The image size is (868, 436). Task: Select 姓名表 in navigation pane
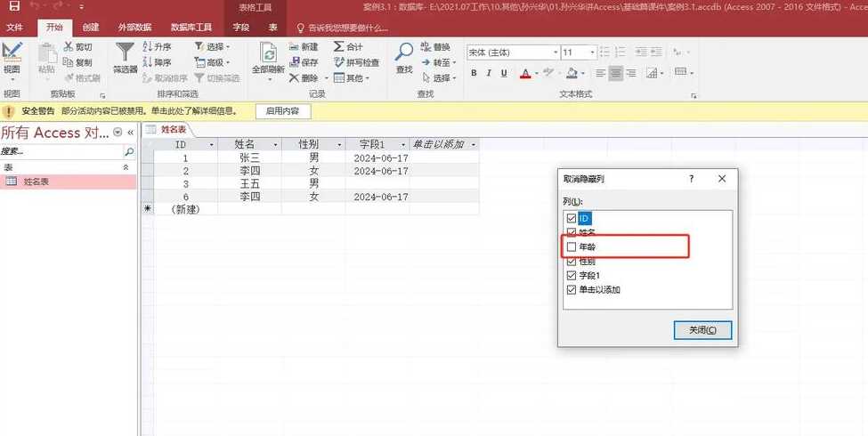(68, 182)
